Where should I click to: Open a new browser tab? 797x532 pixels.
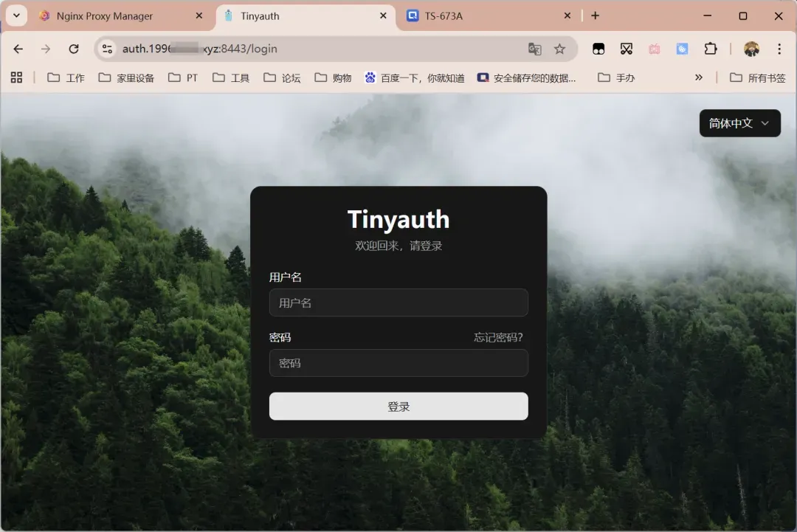[x=596, y=15]
